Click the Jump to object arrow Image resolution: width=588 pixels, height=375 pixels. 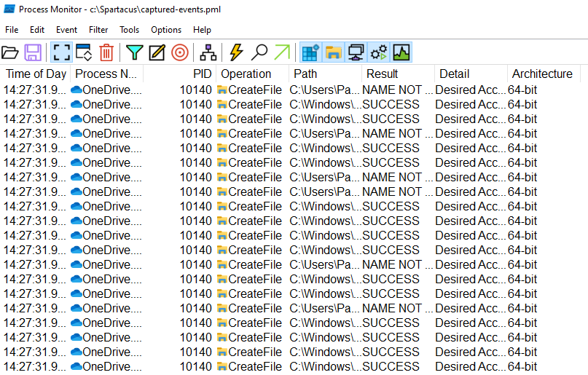pyautogui.click(x=283, y=52)
